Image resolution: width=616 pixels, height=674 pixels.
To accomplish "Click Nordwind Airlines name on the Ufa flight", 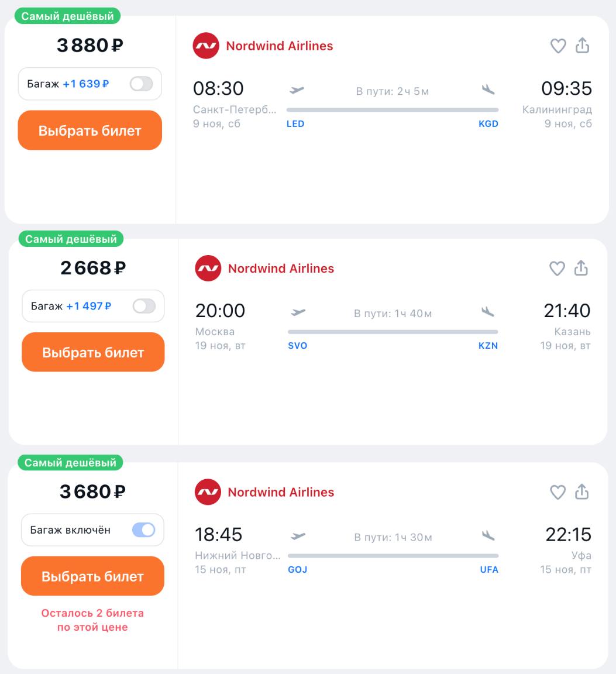I will (x=281, y=492).
